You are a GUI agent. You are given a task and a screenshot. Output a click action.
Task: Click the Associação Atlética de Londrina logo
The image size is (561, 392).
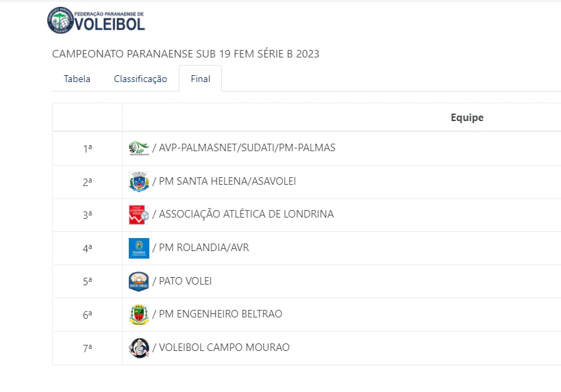tap(138, 214)
